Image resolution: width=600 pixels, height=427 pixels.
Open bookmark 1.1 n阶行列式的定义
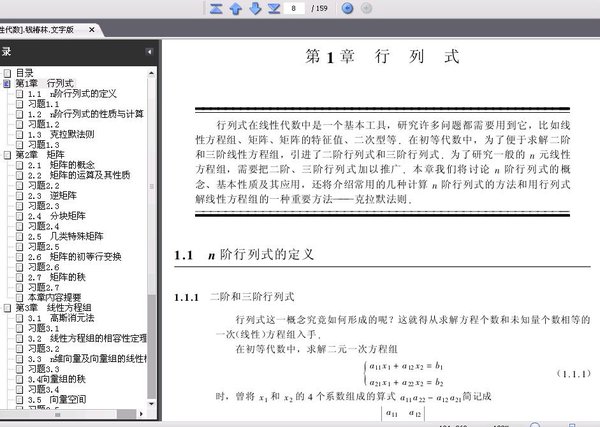point(72,93)
